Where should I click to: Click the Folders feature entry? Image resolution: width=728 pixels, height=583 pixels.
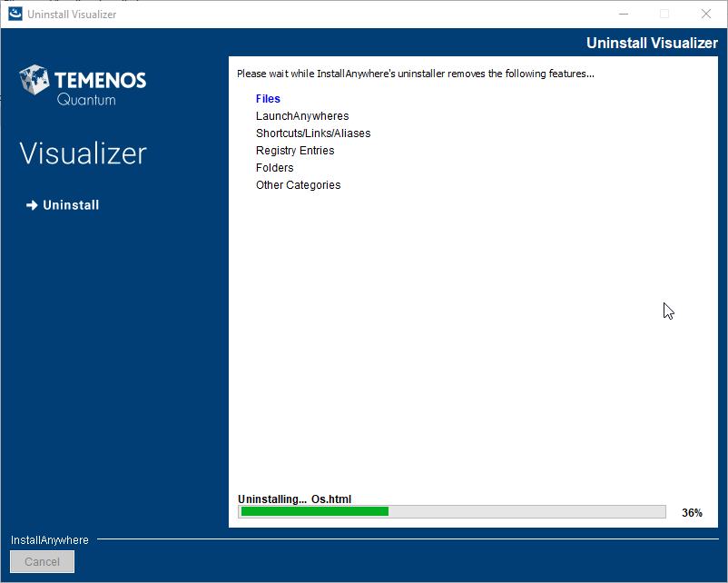coord(274,168)
